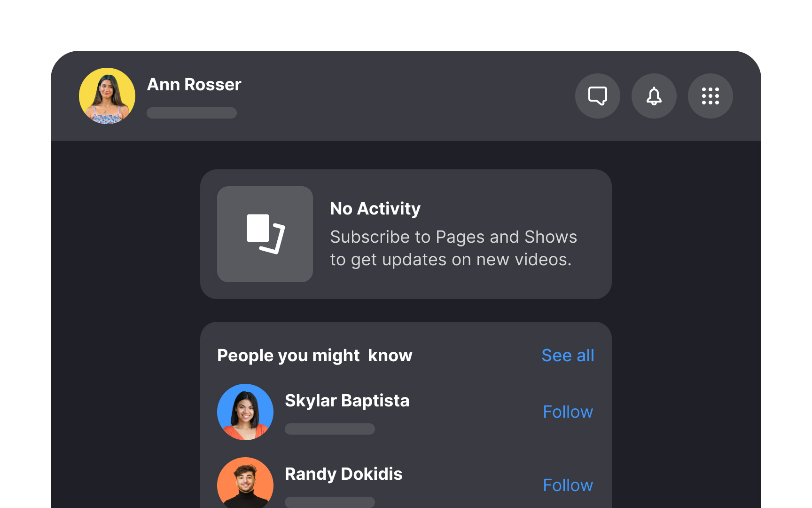This screenshot has height=508, width=812.
Task: Click the No Activity card
Action: pos(406,234)
